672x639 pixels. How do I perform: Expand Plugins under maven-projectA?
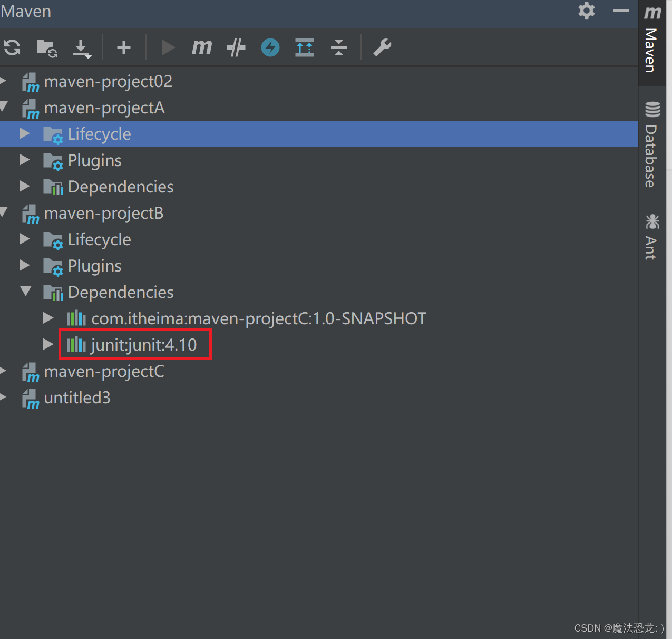coord(25,160)
